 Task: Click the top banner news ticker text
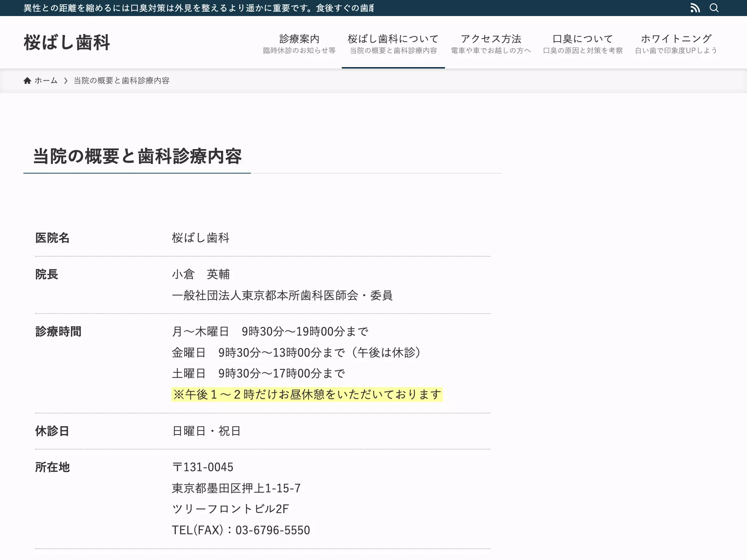[199, 8]
